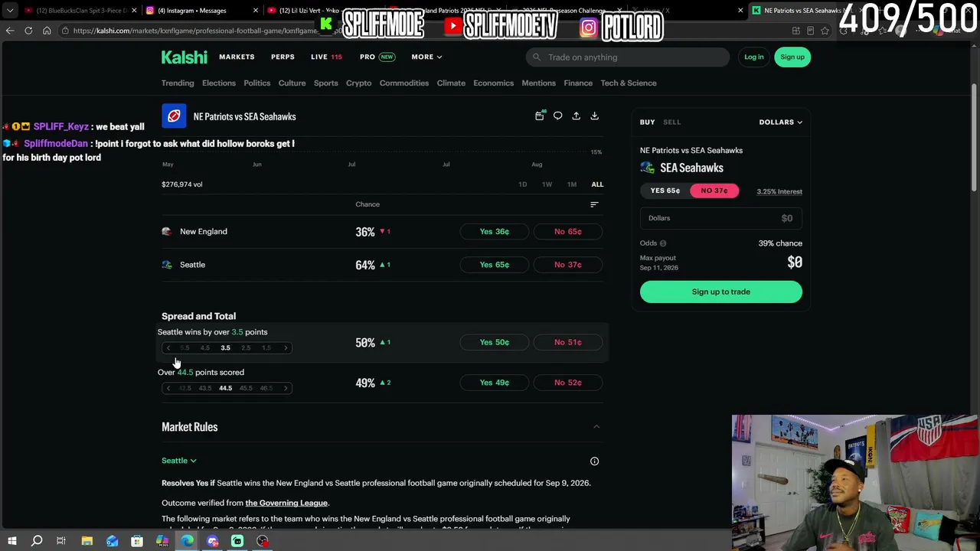Set chart range to 1M
The width and height of the screenshot is (980, 551).
(572, 184)
